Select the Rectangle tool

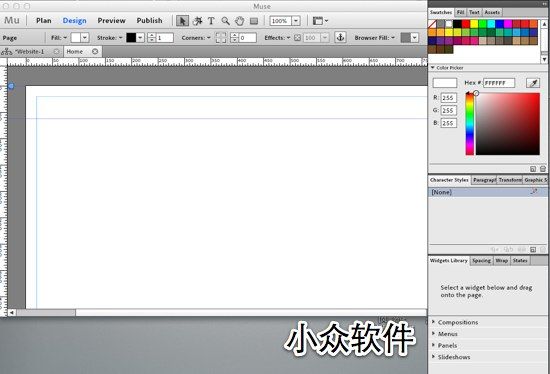(254, 21)
